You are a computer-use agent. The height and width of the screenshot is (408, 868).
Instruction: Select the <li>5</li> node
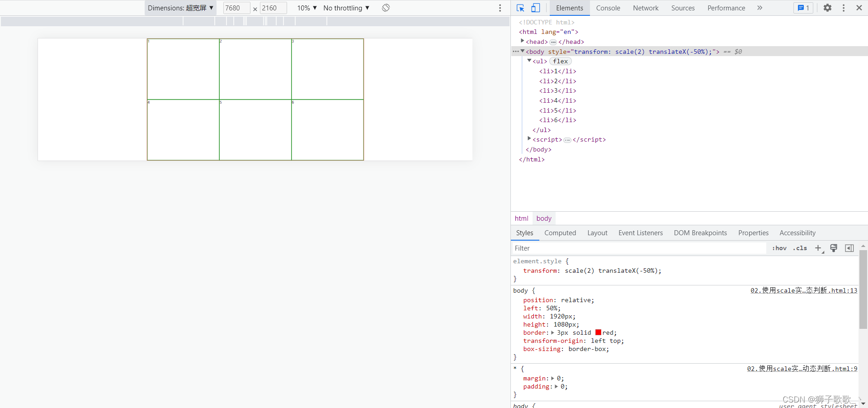pyautogui.click(x=557, y=110)
